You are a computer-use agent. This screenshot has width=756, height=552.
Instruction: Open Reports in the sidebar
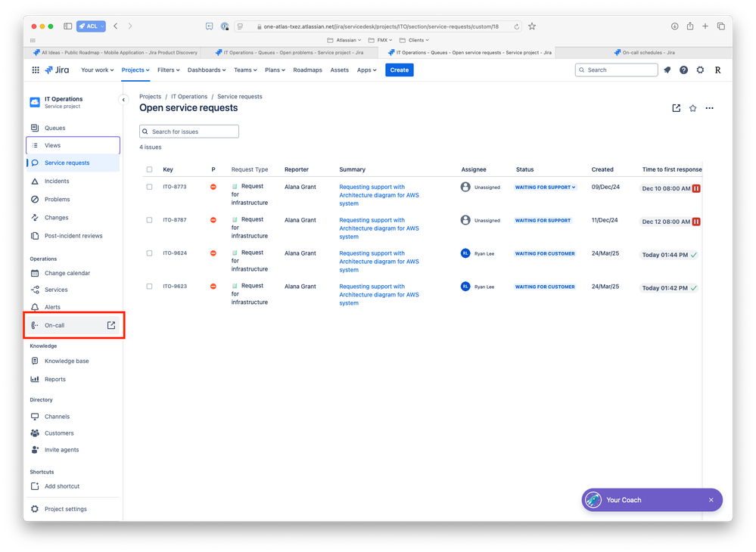click(73, 379)
